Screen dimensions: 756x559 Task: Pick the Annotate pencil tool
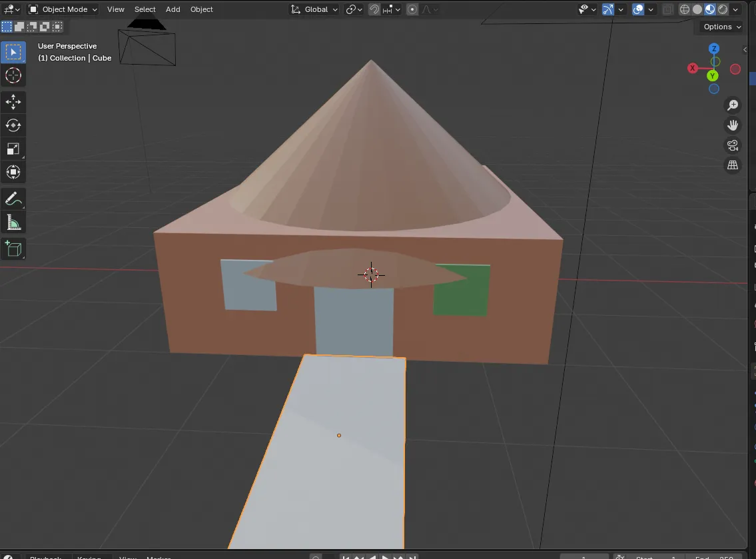tap(13, 199)
